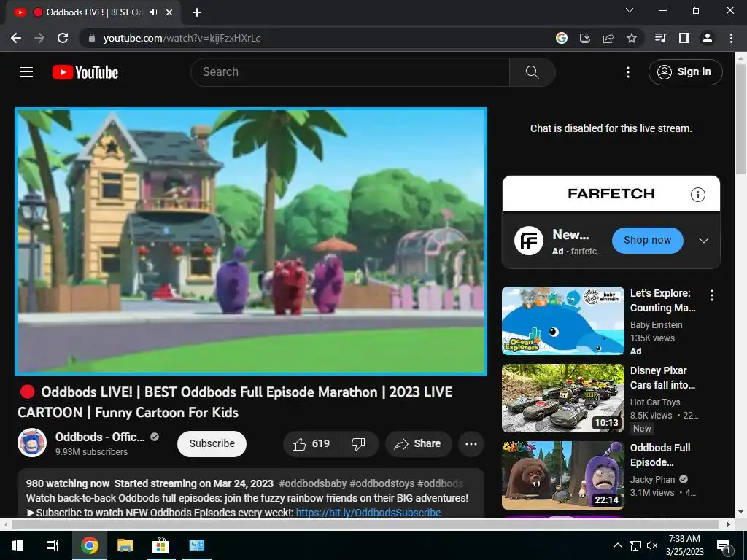This screenshot has height=560, width=747.
Task: Open the tab search dropdown chevron
Action: tap(630, 10)
